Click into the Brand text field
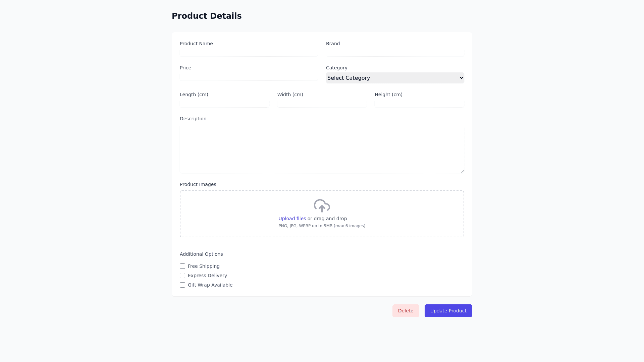 tap(395, 52)
